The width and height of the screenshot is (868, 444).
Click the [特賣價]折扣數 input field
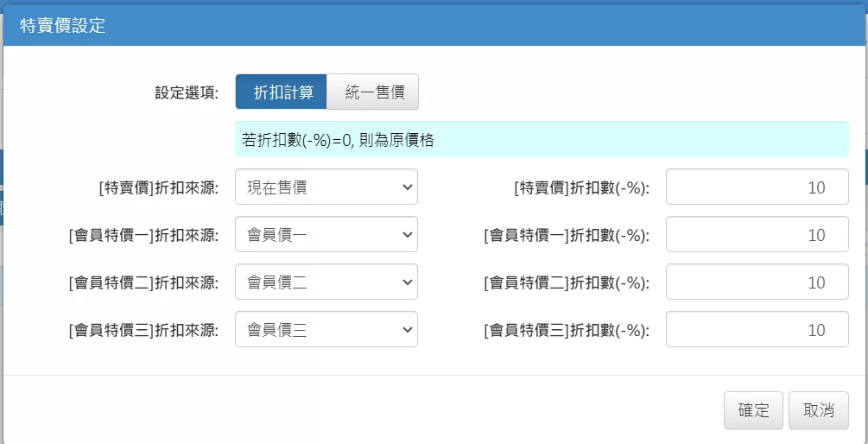point(757,187)
